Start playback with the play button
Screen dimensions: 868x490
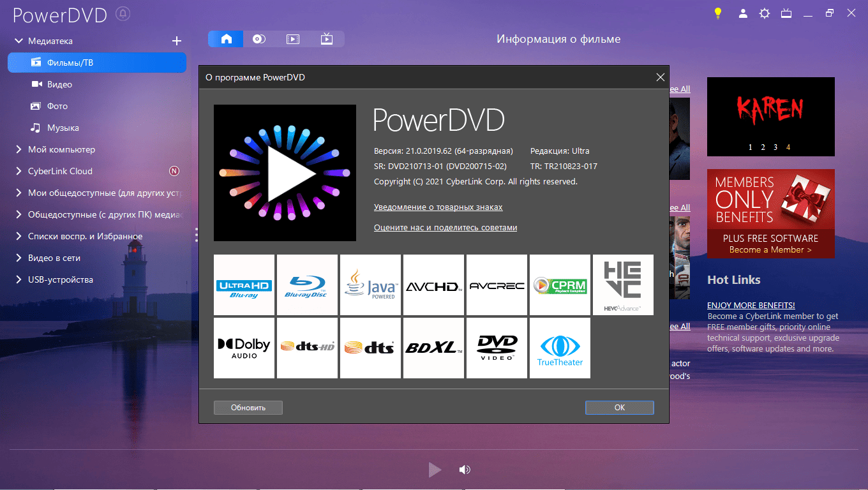click(x=435, y=470)
